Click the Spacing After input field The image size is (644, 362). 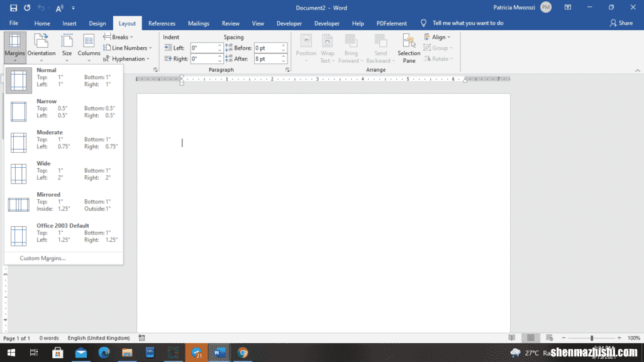(267, 58)
